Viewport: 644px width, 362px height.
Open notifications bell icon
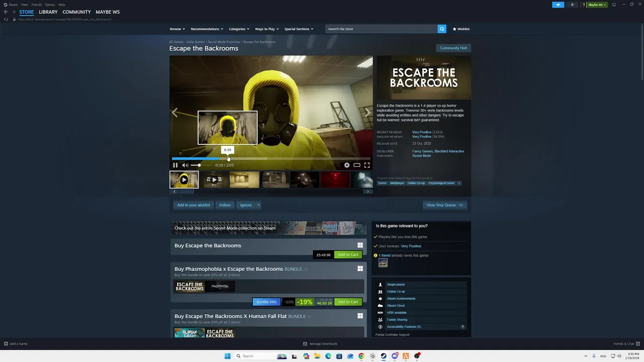(572, 5)
